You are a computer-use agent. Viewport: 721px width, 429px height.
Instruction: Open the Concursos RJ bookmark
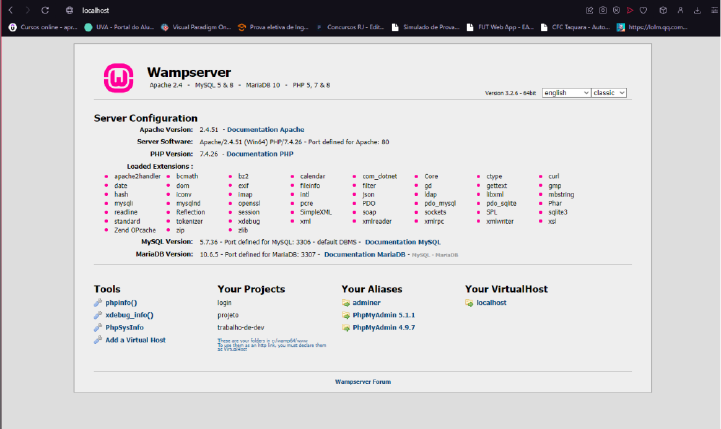click(349, 27)
